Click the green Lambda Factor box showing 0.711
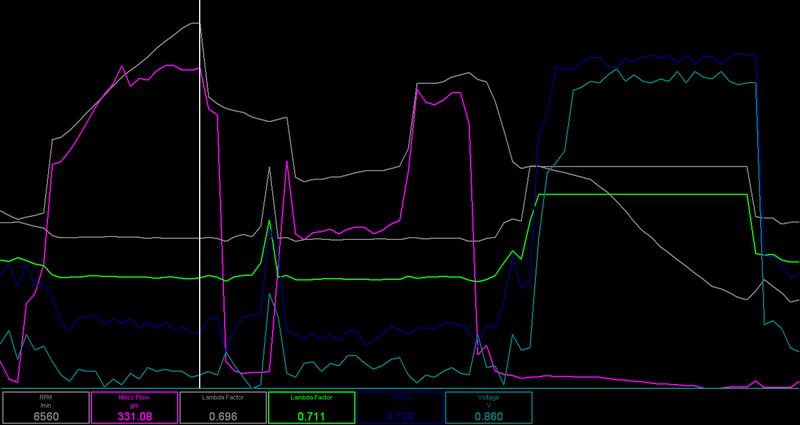800x425 pixels. coord(311,406)
